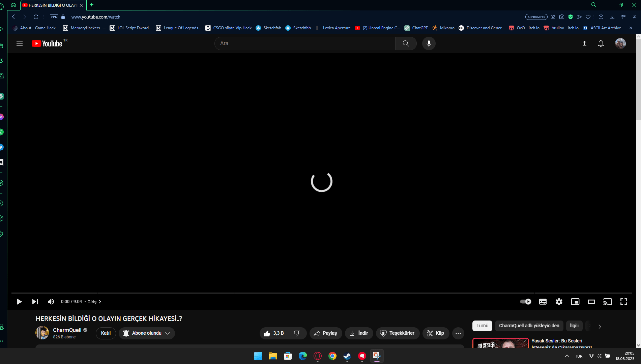Click the İndir download button

(359, 333)
